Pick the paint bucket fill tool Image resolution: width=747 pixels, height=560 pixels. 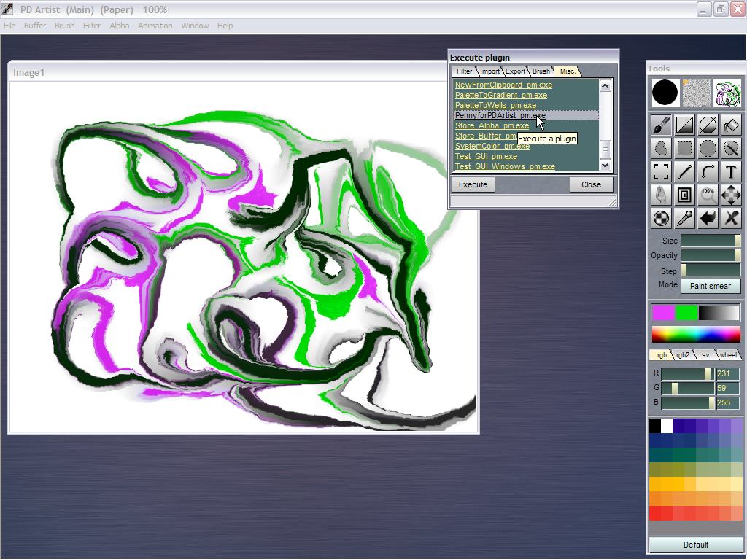click(730, 125)
